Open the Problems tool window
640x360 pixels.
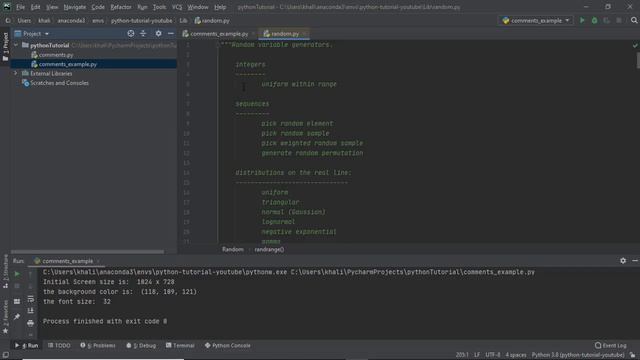coord(98,345)
